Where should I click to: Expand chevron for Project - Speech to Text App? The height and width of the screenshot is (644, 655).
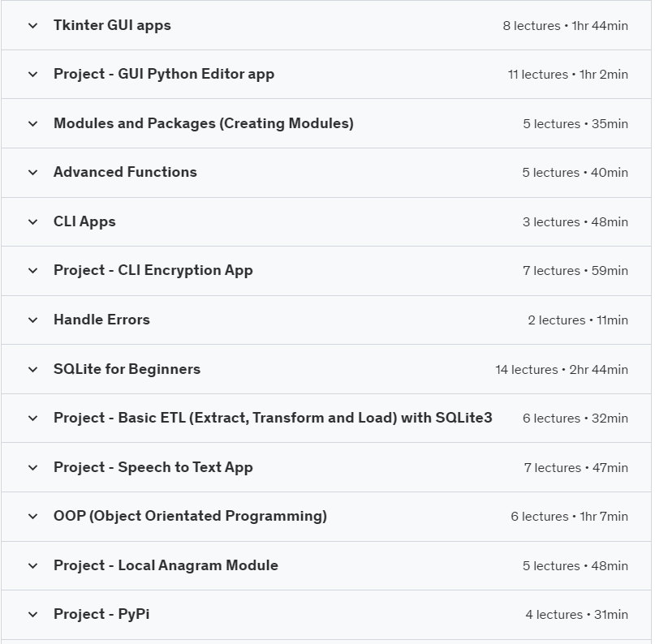click(32, 467)
